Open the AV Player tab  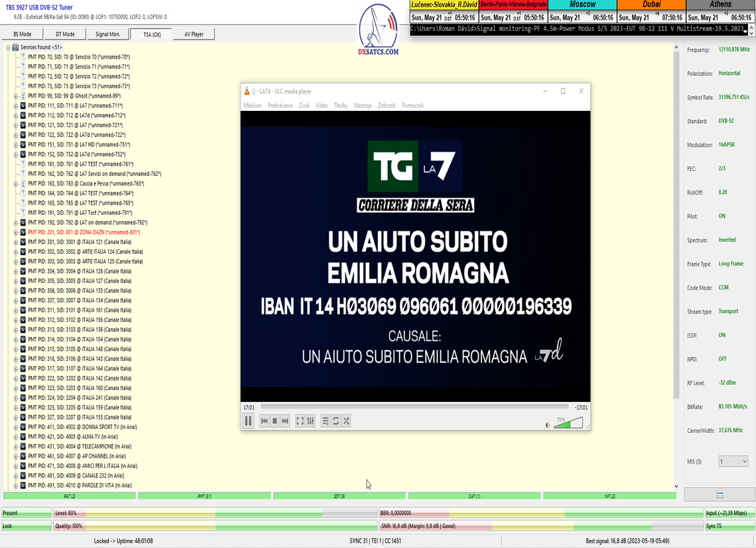pos(194,34)
